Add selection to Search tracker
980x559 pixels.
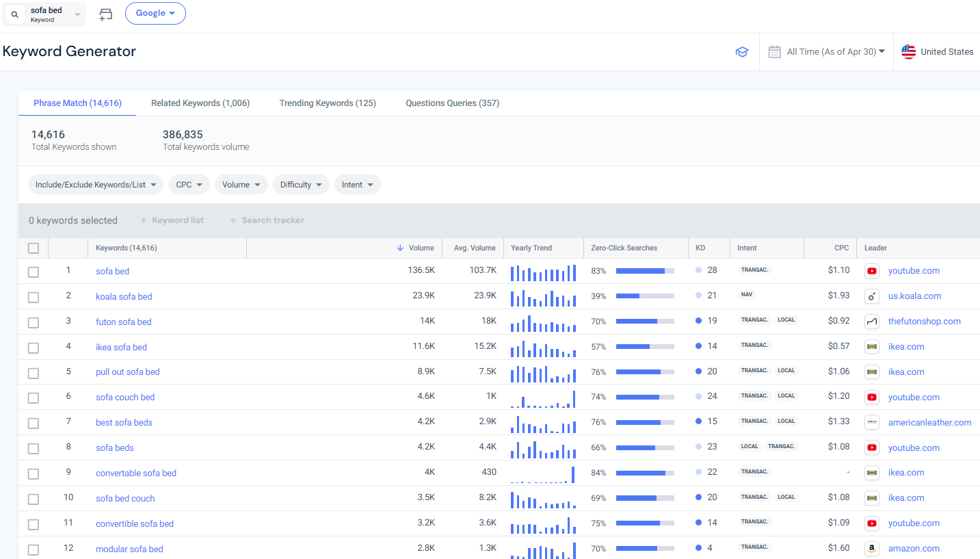pyautogui.click(x=267, y=220)
